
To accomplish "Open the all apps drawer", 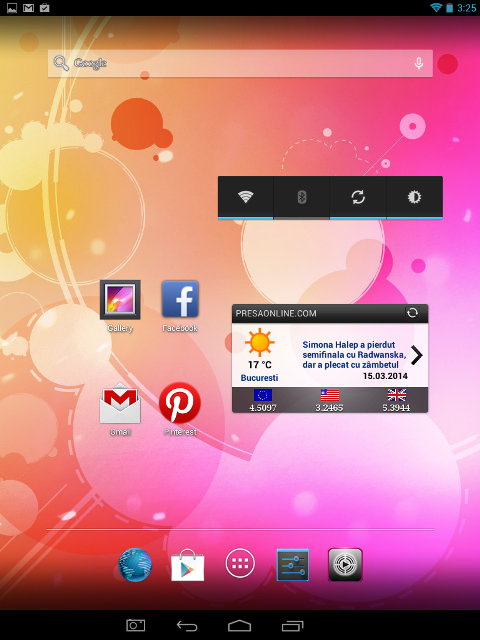I will pos(240,563).
